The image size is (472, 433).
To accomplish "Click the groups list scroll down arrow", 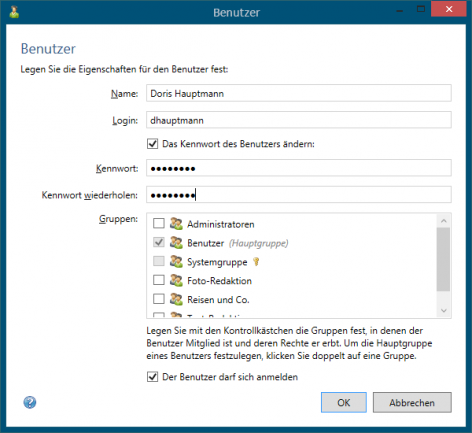I will pos(444,310).
